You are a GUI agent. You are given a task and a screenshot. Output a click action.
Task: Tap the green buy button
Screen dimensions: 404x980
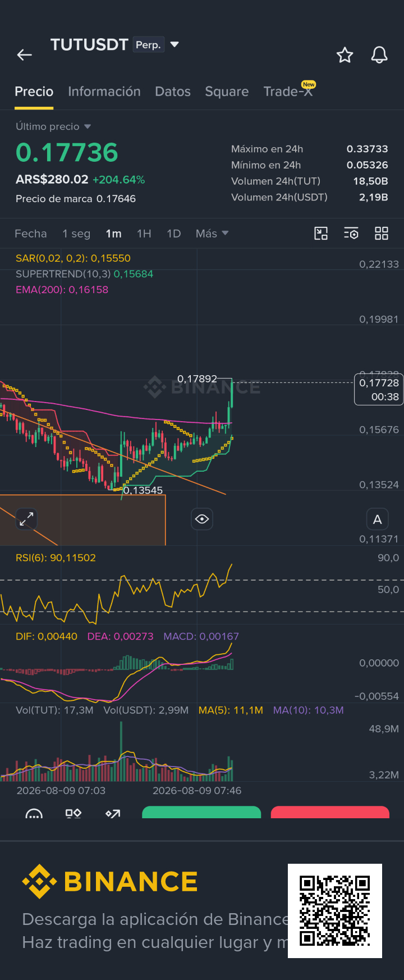pyautogui.click(x=201, y=812)
